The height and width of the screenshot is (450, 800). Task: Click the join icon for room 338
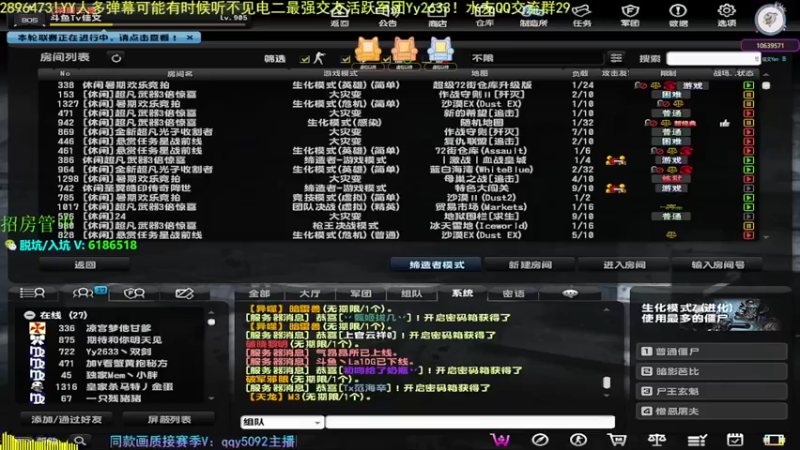coord(748,85)
